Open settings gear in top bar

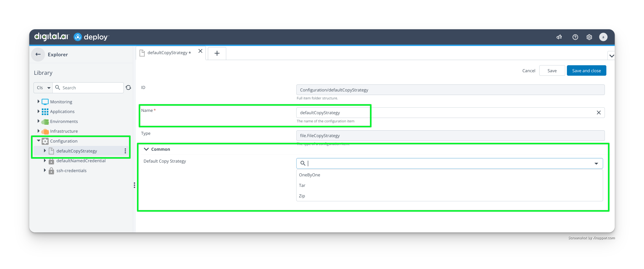click(x=589, y=37)
